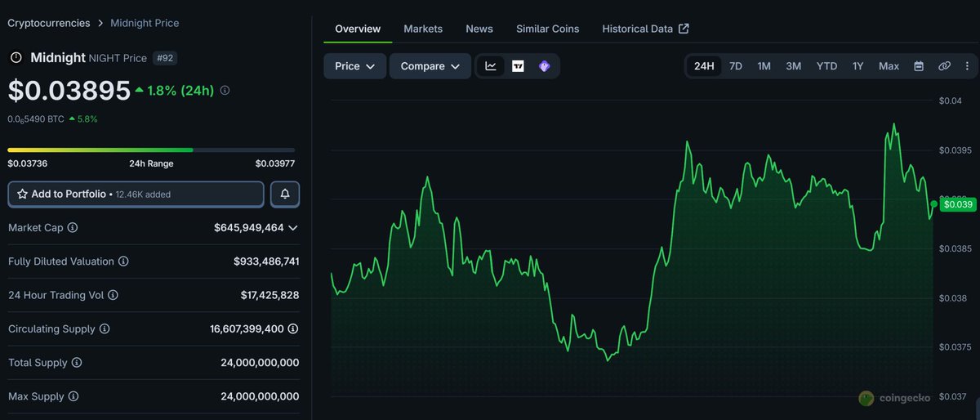The width and height of the screenshot is (980, 420).
Task: Click the current price $0.039 chart label
Action: click(958, 204)
